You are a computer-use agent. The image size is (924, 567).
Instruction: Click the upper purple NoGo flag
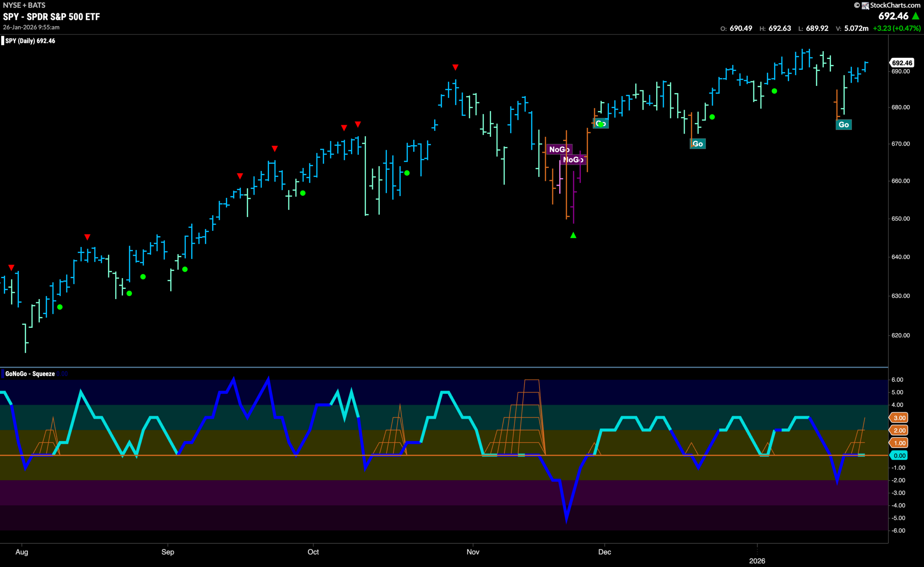[x=559, y=150]
